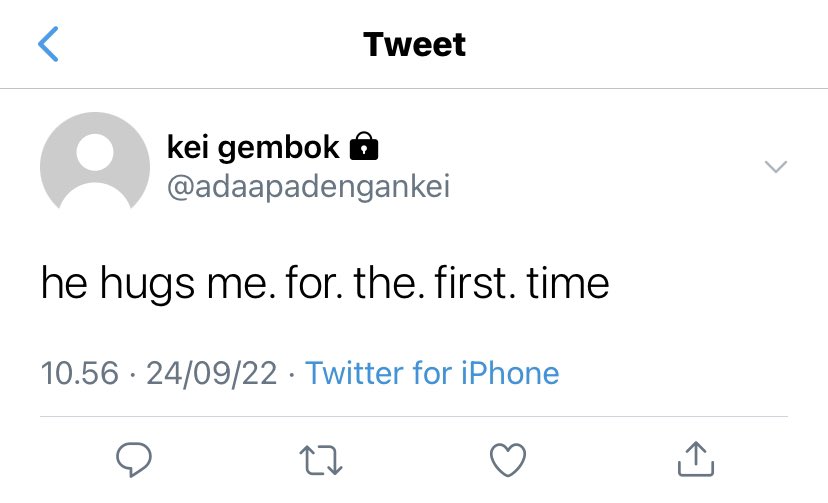Screen dimensions: 828x503
Task: Expand the tweet options chevron
Action: click(x=776, y=167)
